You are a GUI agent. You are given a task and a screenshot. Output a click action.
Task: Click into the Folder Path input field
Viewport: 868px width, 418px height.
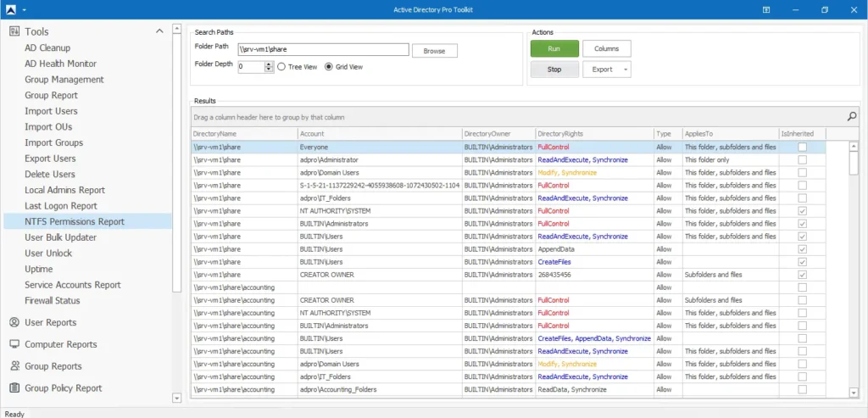tap(323, 50)
